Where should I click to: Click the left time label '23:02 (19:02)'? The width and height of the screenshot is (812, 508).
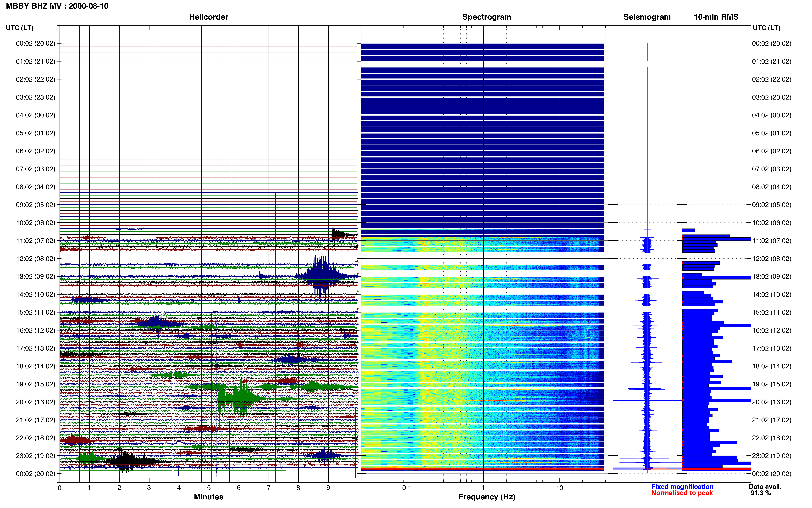click(36, 456)
